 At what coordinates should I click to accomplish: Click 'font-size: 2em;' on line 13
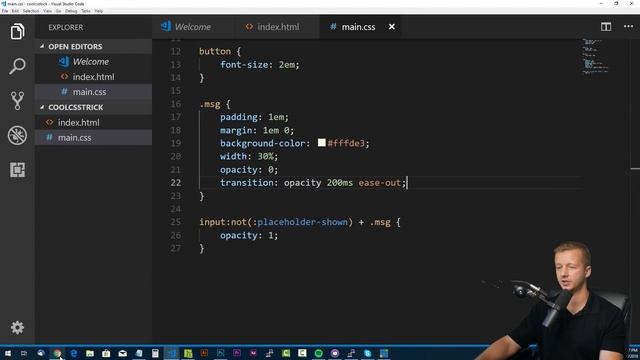[260, 64]
